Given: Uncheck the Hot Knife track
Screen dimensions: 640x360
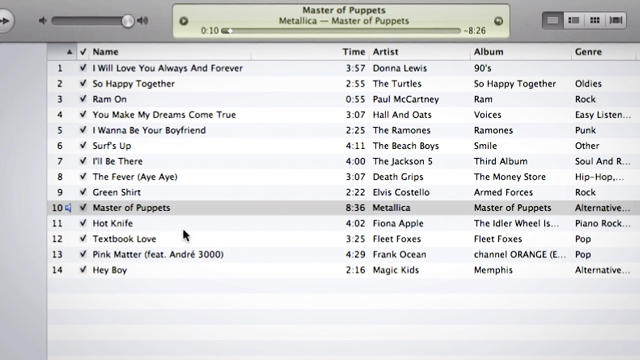Looking at the screenshot, I should coord(83,223).
